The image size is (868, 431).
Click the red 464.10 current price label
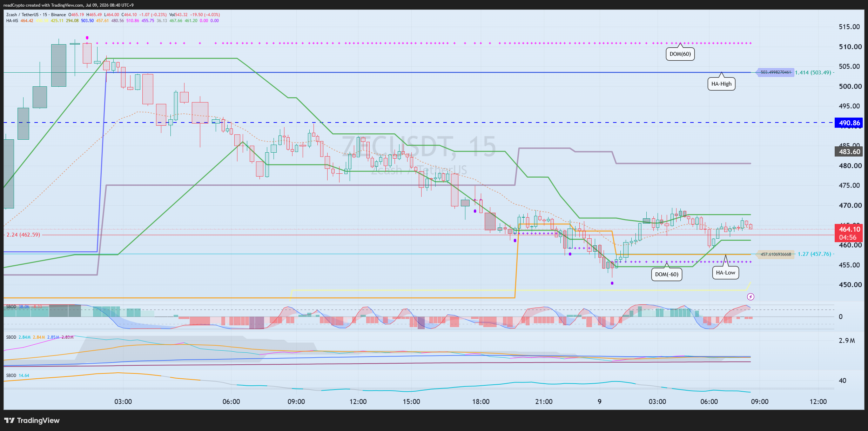(849, 229)
